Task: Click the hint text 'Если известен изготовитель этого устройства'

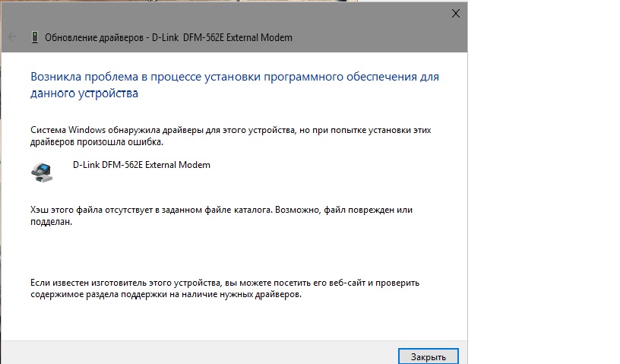Action: (225, 289)
